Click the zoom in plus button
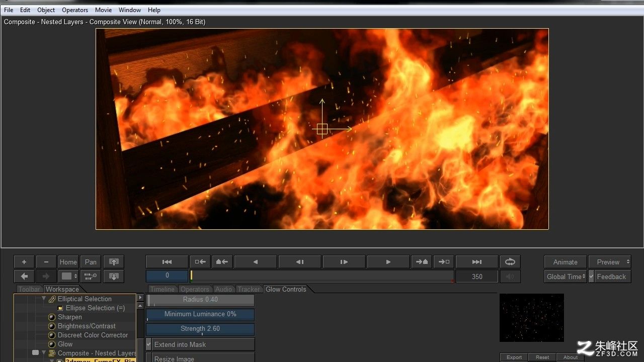This screenshot has width=644, height=362. click(24, 262)
